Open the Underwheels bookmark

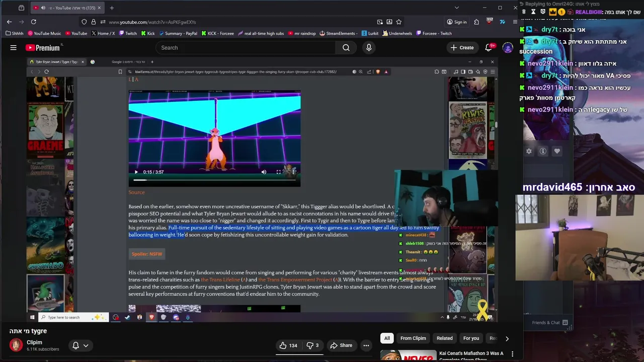coord(397,34)
